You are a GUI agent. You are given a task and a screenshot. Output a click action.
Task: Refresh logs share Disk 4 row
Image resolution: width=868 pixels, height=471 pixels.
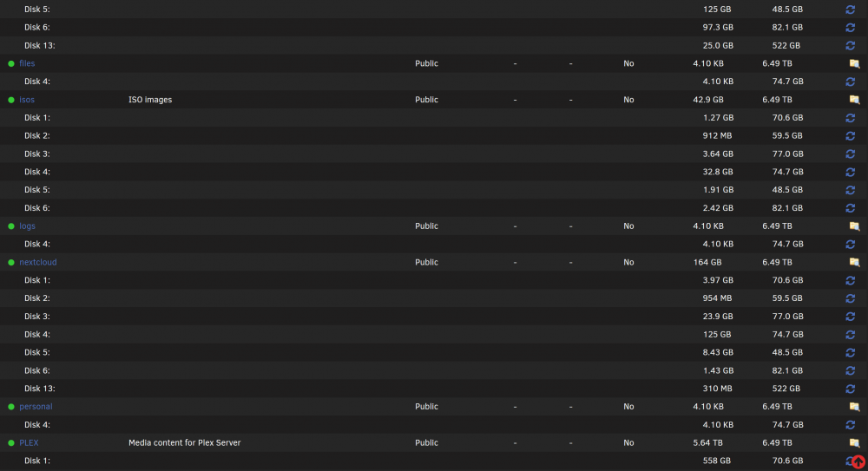pos(851,244)
